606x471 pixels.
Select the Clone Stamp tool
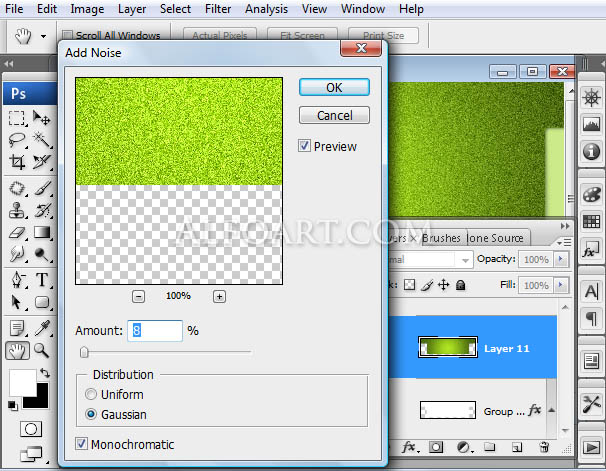point(17,211)
